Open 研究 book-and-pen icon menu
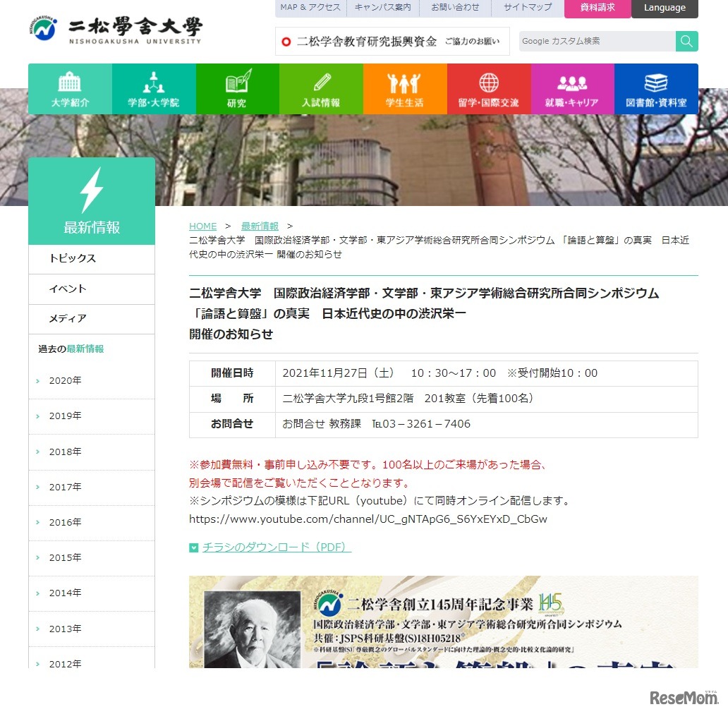 click(x=237, y=89)
